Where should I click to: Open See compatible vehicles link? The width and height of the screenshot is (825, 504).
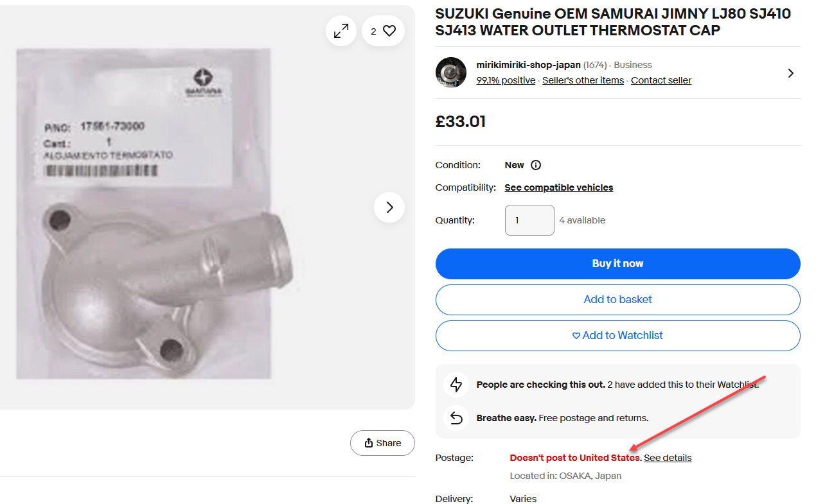tap(558, 187)
